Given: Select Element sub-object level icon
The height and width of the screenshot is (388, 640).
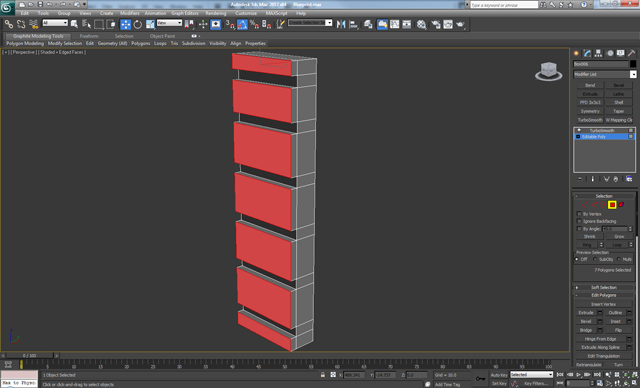Looking at the screenshot, I should (621, 205).
